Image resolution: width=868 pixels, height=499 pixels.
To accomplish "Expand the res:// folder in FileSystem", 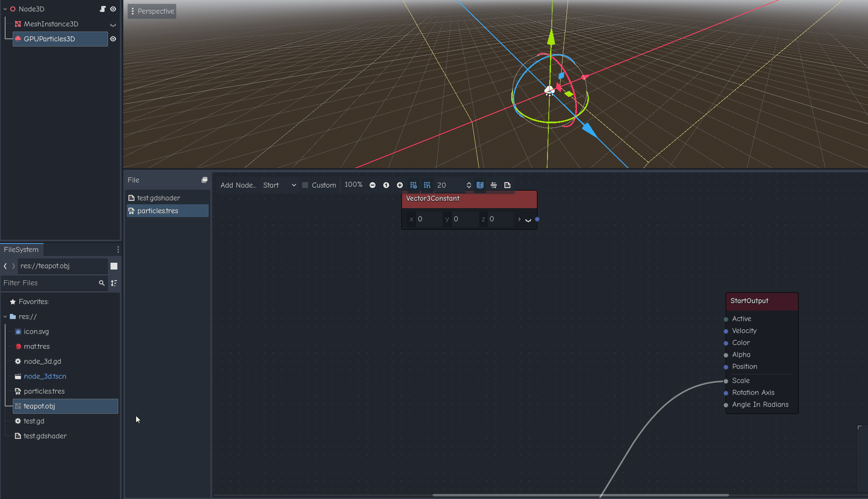I will pos(5,316).
